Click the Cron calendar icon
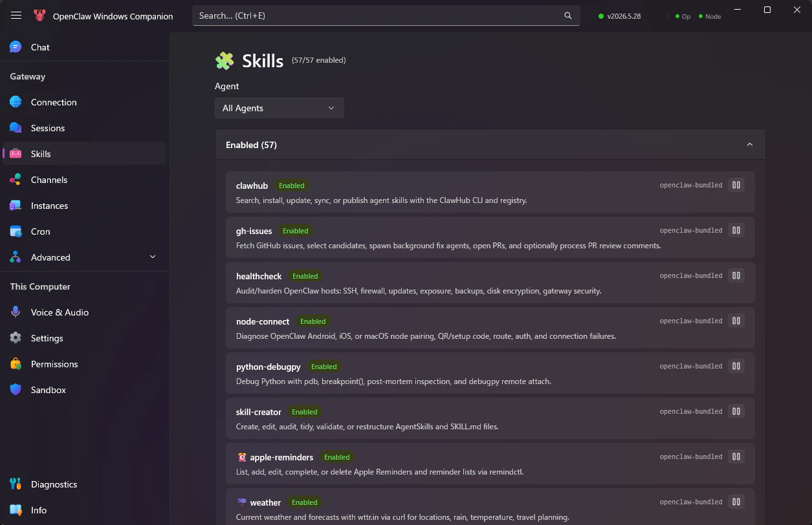 [x=16, y=231]
